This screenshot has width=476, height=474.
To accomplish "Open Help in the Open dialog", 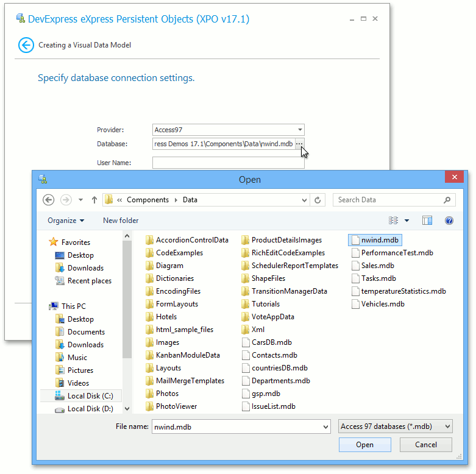I will pyautogui.click(x=449, y=221).
